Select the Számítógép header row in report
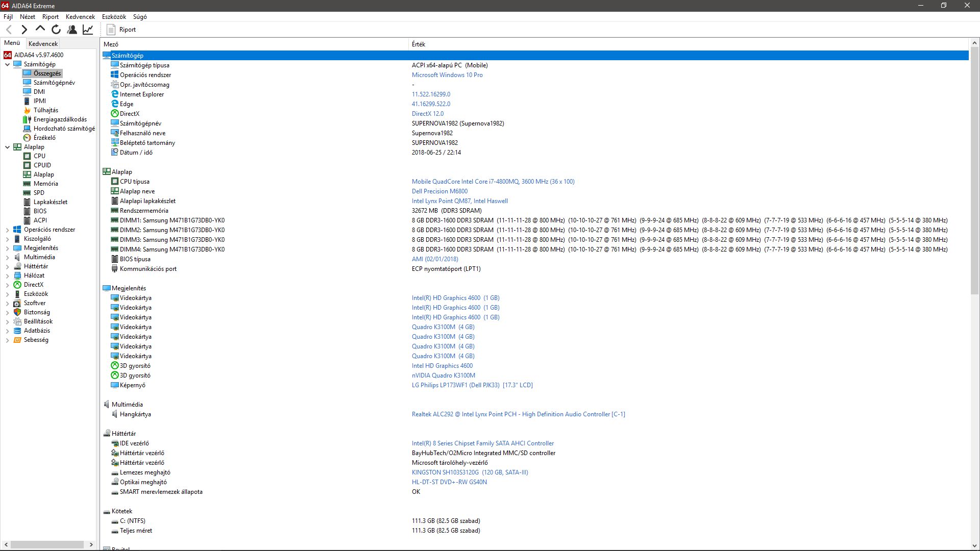This screenshot has width=980, height=551. [x=535, y=56]
